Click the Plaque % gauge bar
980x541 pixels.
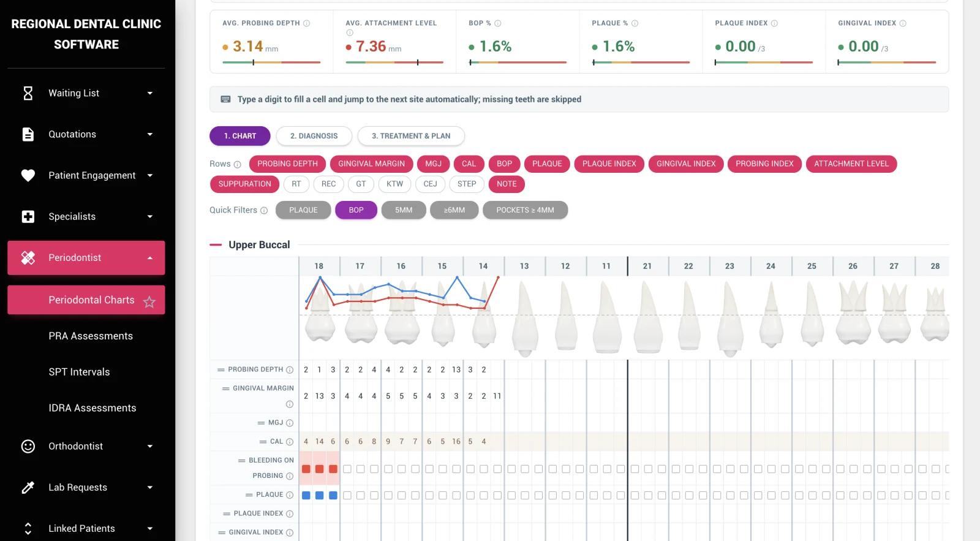pos(641,62)
